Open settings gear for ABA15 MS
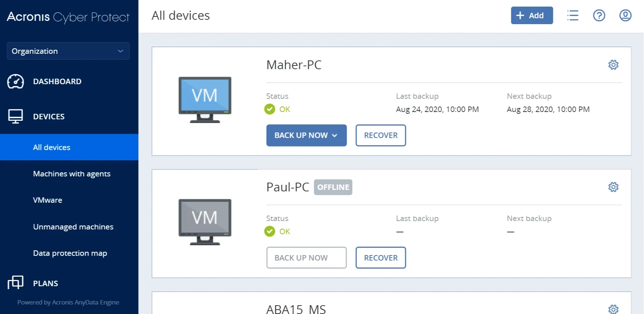Viewport: 644px width, 314px height. point(613,309)
